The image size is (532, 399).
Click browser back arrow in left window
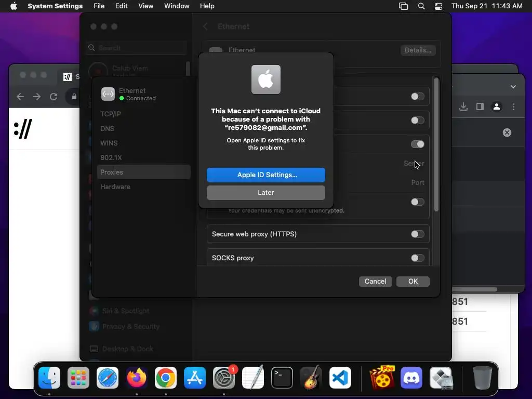tap(20, 97)
